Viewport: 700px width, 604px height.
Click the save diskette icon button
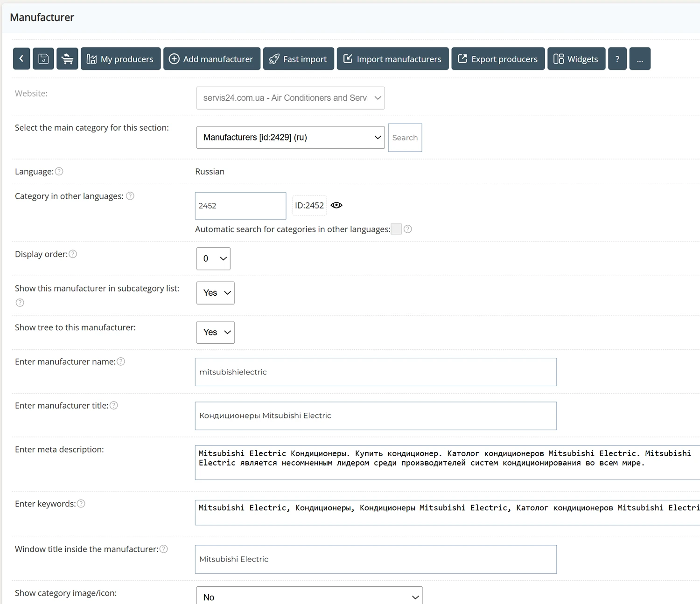pos(43,59)
